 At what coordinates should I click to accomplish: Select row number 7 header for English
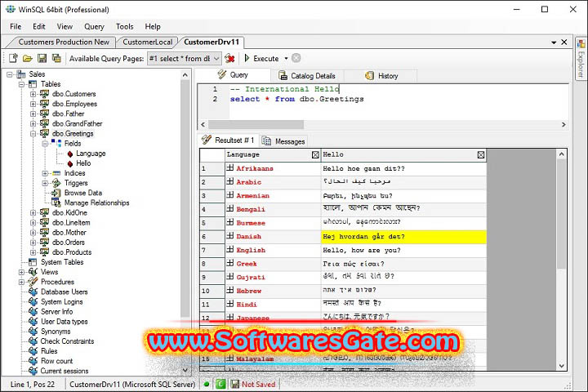pos(212,250)
